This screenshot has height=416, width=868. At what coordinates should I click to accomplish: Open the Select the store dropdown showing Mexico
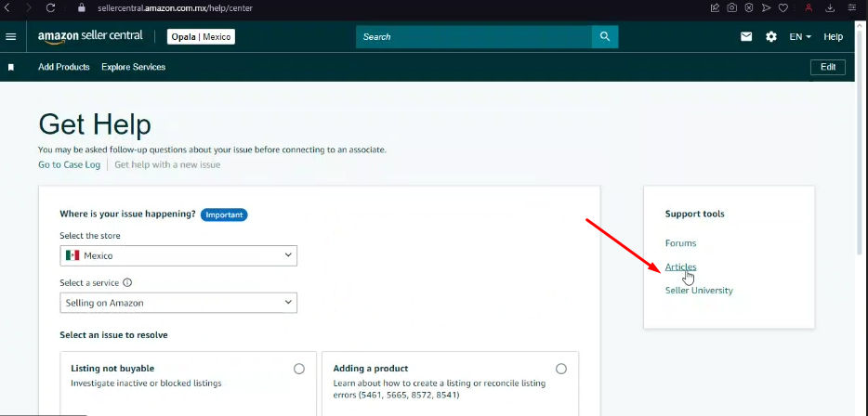[x=178, y=255]
